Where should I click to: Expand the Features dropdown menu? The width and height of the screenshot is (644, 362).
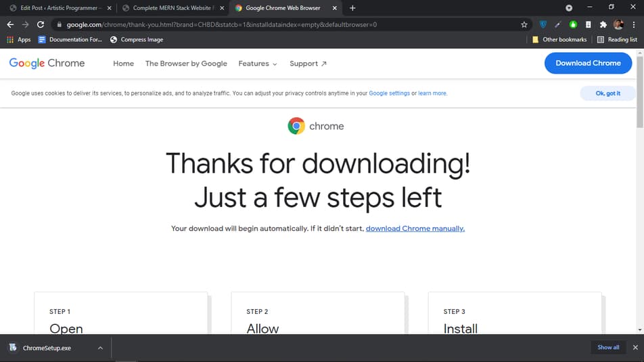click(x=258, y=64)
